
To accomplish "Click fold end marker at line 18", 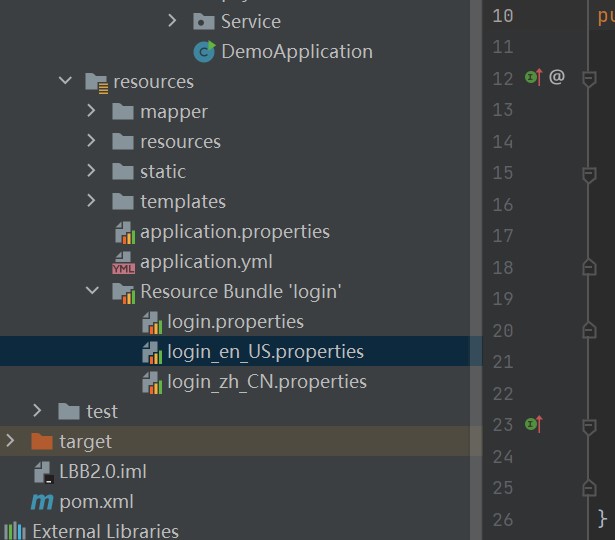I will (x=589, y=267).
